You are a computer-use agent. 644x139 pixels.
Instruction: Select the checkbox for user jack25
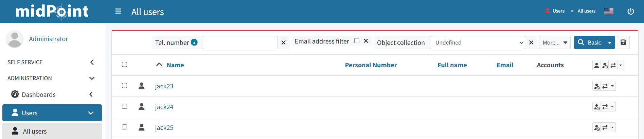[124, 127]
